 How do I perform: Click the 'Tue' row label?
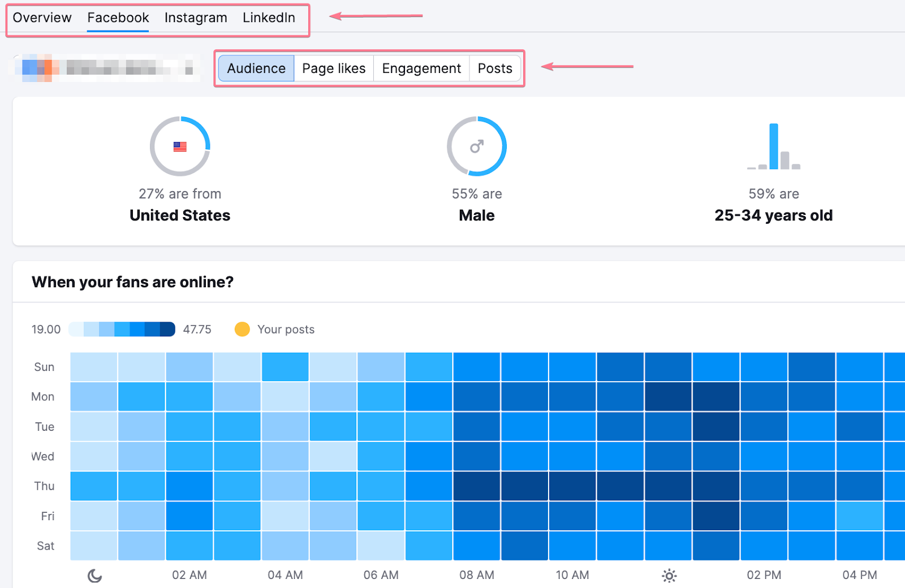[x=45, y=427]
